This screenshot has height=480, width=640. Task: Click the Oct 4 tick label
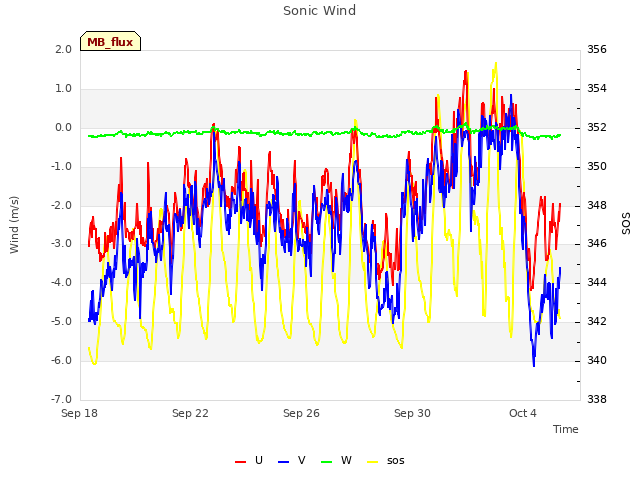click(523, 413)
